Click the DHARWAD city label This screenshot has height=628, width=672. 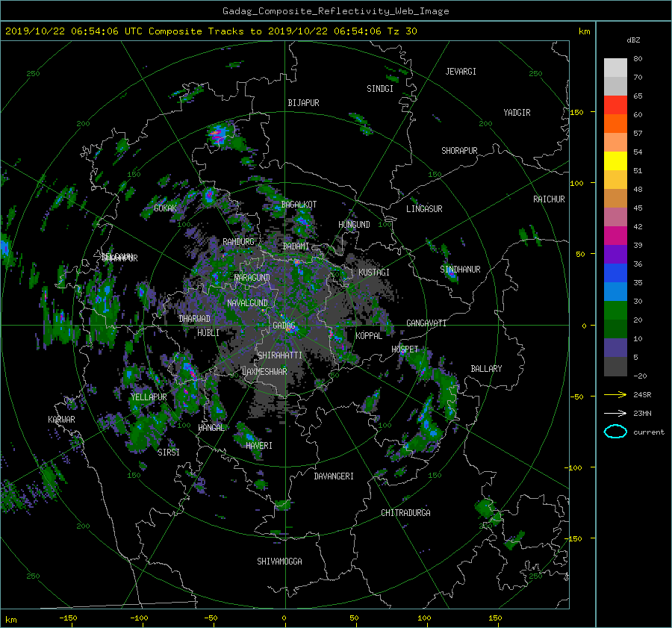pyautogui.click(x=194, y=319)
